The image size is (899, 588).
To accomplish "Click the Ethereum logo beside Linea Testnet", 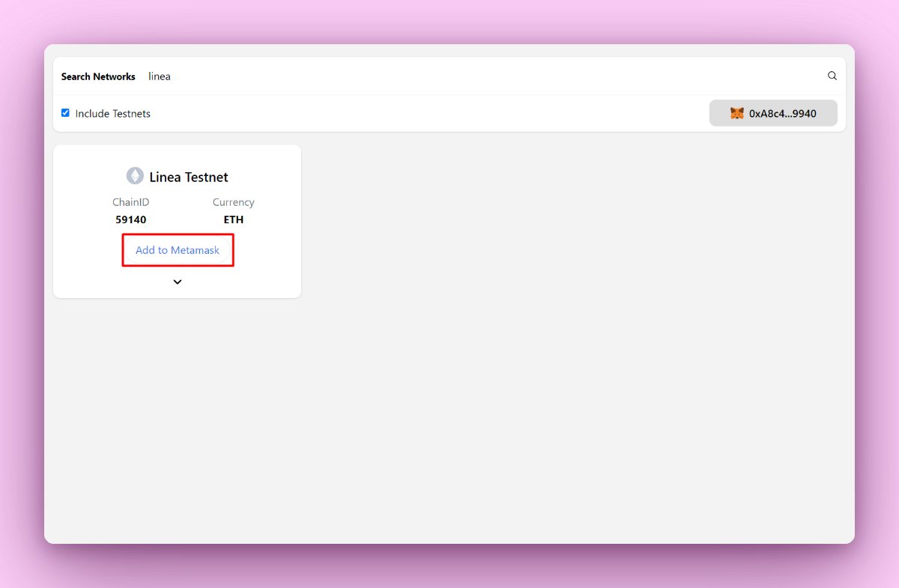I will point(135,176).
